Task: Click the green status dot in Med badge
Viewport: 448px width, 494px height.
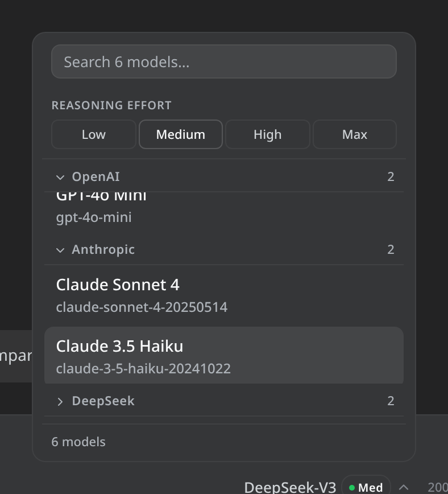Action: click(x=352, y=488)
